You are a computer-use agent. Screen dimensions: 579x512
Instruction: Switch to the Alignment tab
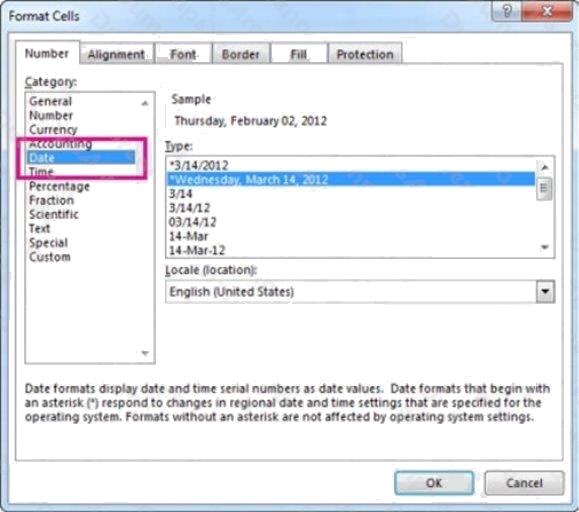click(116, 55)
